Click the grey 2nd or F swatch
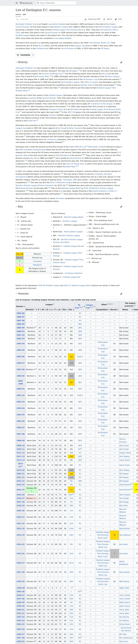Image resolution: width=138 pixels, height=644 pixels. [x=20, y=258]
